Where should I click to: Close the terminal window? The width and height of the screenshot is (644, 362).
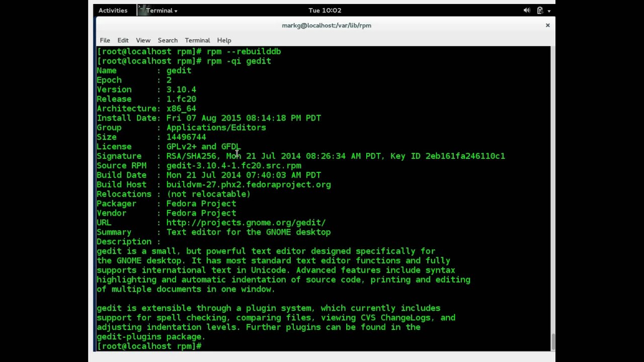pos(547,25)
